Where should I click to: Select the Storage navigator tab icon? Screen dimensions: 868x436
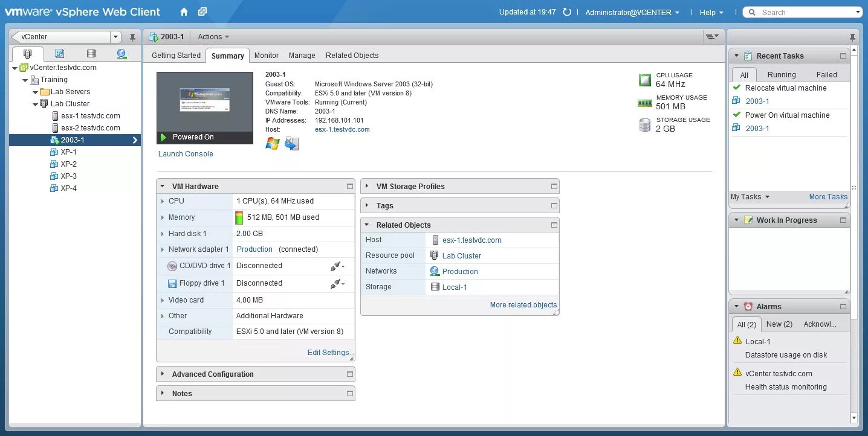pyautogui.click(x=91, y=54)
